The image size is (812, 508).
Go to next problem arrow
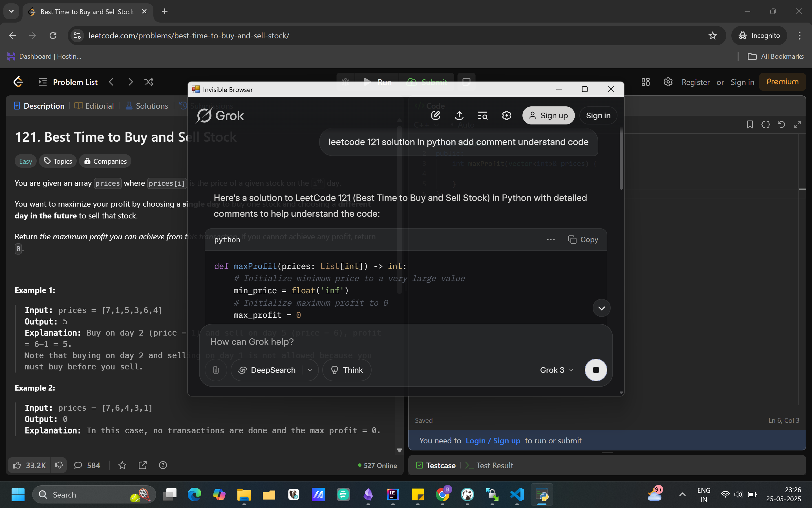pos(131,82)
